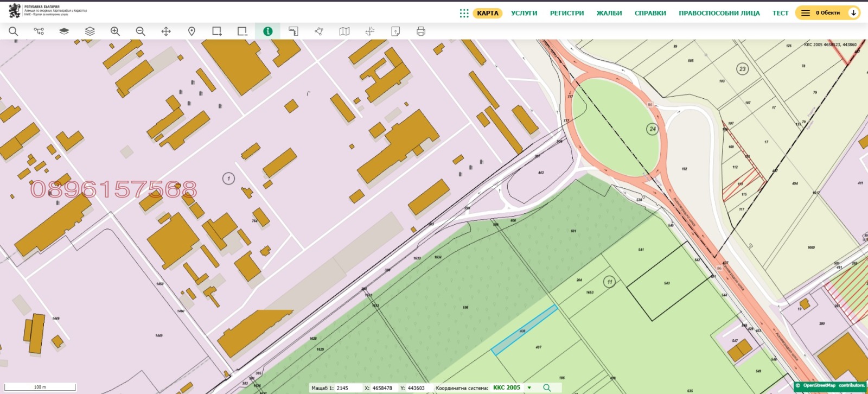Screen dimensions: 868x394
Task: Click the green search icon beside KKC 2005
Action: point(547,387)
